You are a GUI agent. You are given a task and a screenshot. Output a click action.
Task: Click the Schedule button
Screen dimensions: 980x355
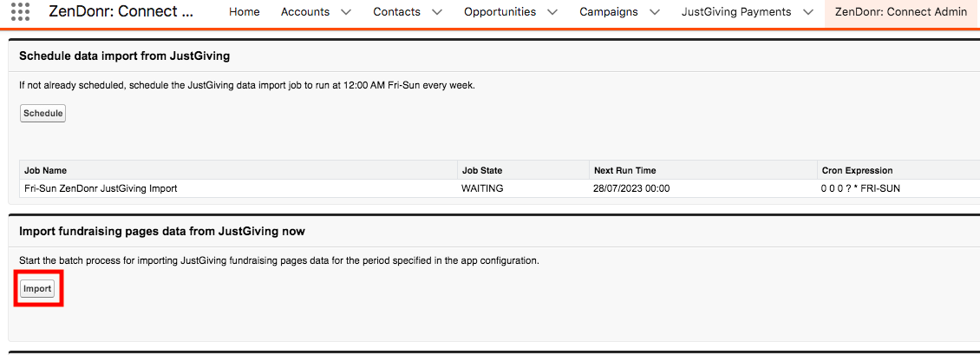43,113
